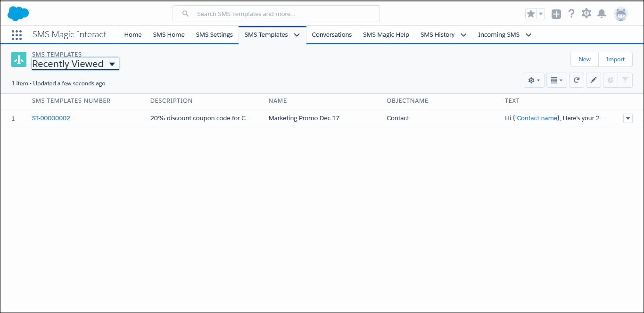Open the user profile avatar
644x313 pixels.
point(621,14)
